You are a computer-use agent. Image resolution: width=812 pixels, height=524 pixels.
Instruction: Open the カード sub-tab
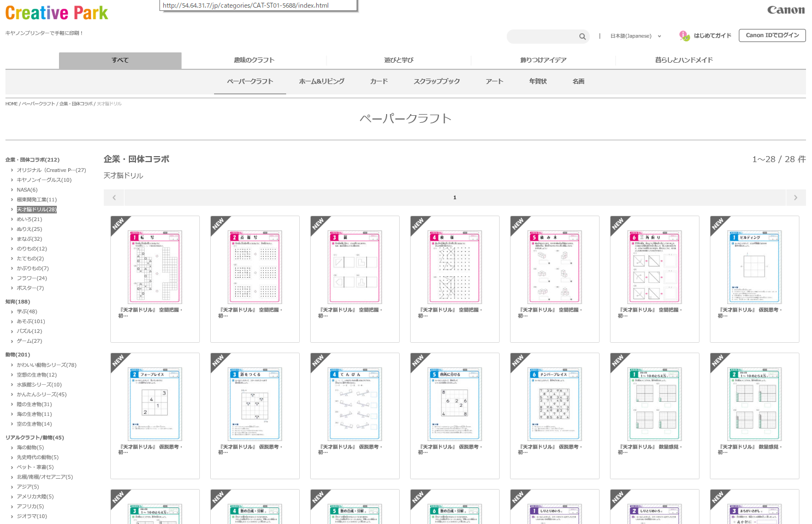tap(379, 81)
